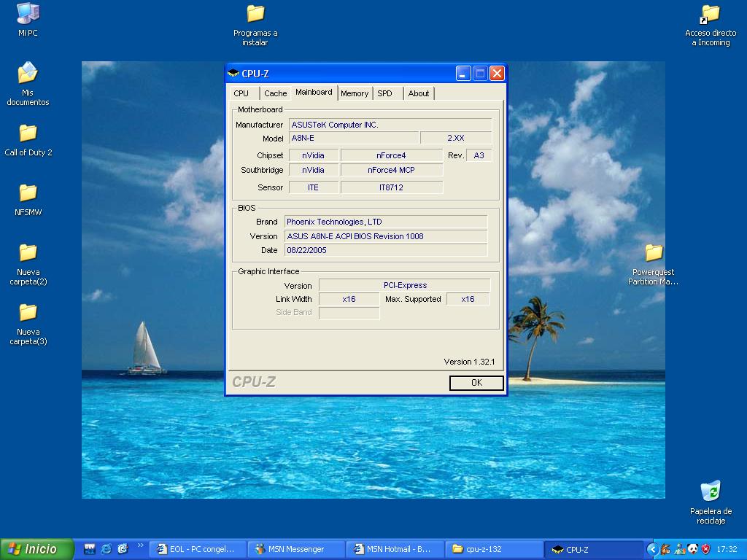Click the BIOS Brand field Phoenix Technologies
This screenshot has width=747, height=560.
coord(386,222)
